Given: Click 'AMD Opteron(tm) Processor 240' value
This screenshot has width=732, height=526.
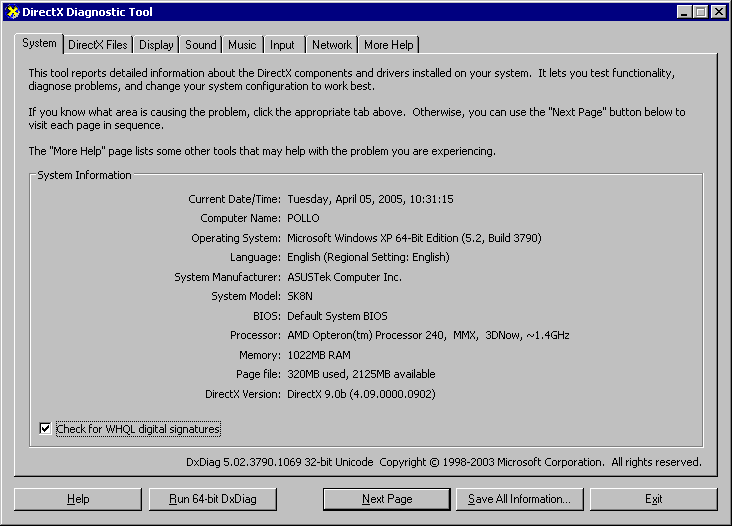Looking at the screenshot, I should [x=366, y=336].
